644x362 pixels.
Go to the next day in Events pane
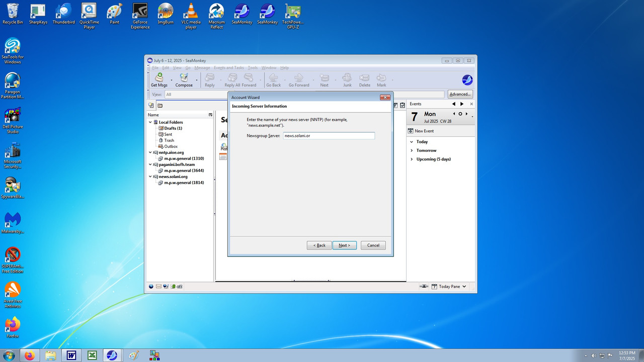click(x=466, y=114)
